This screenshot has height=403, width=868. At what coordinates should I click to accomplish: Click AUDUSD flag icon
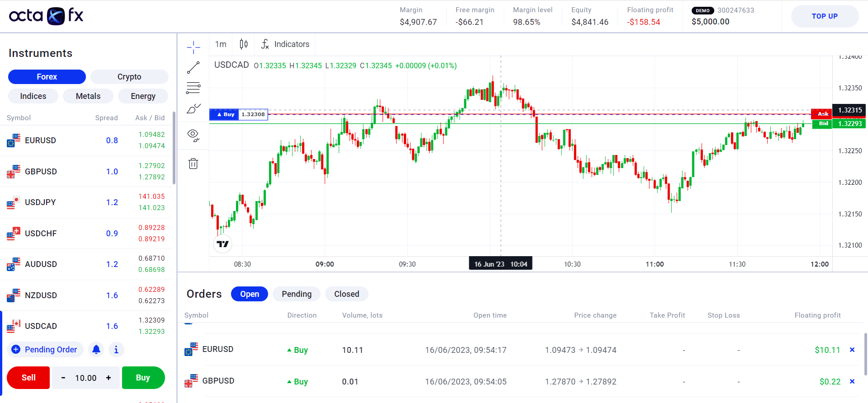pyautogui.click(x=14, y=264)
